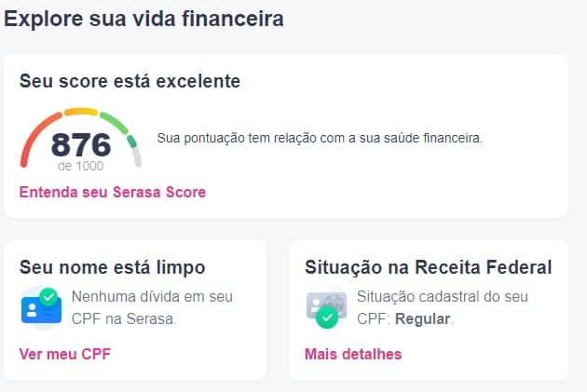Open the Mais detalhes link
Viewport: 587px width, 392px height.
click(x=353, y=354)
